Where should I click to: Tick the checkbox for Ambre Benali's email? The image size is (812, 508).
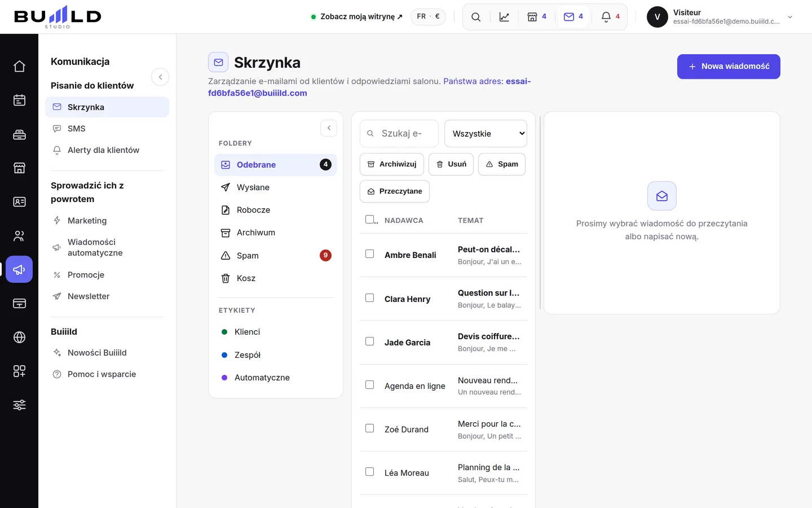[370, 254]
